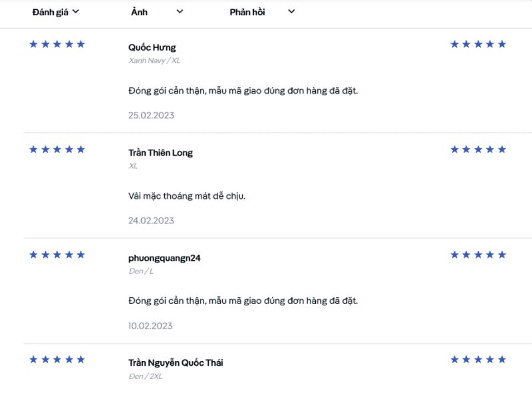Screen dimensions: 532x399
Task: Expand the Ảnh filter dropdown
Action: coord(157,11)
